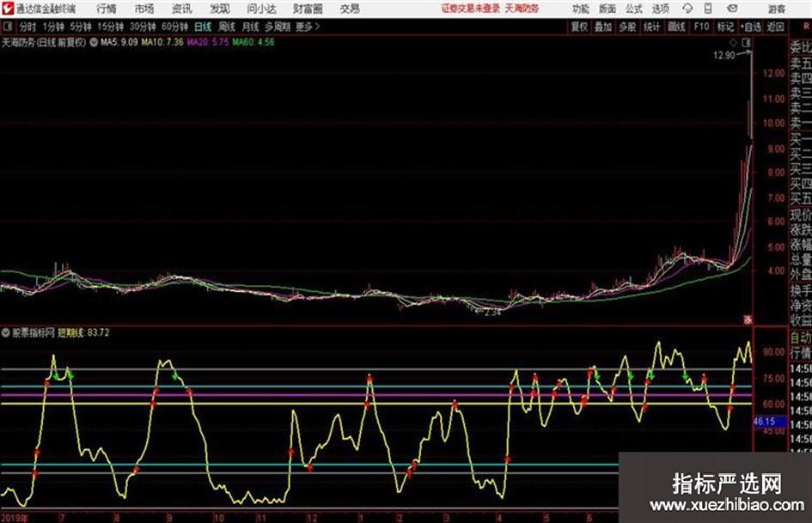812x523 pixels.
Task: Add stock via the 自选 button
Action: tap(751, 27)
